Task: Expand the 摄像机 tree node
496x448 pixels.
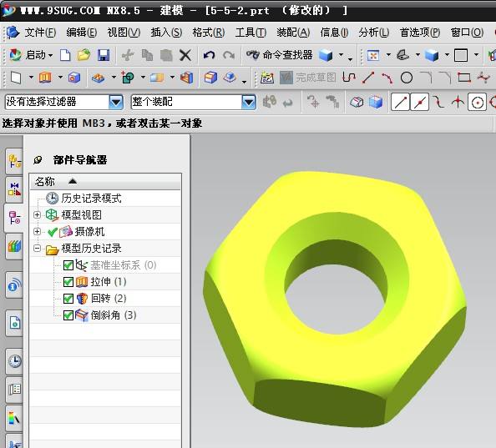Action: click(x=37, y=232)
